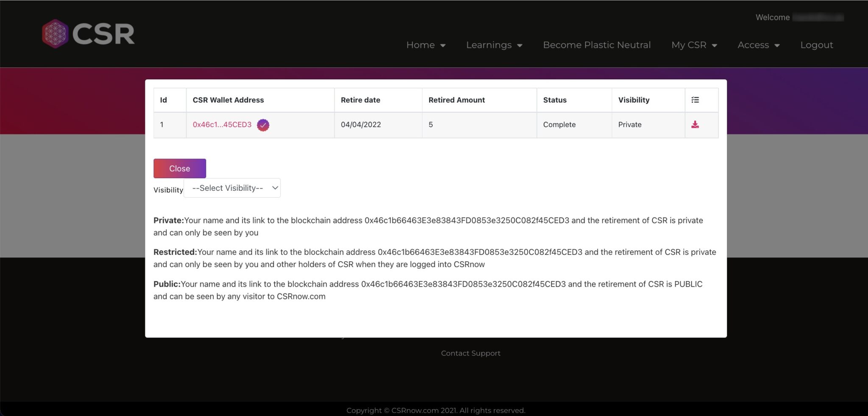Click the truncated wallet address 0x46c1...45CED3
868x416 pixels.
pyautogui.click(x=222, y=125)
